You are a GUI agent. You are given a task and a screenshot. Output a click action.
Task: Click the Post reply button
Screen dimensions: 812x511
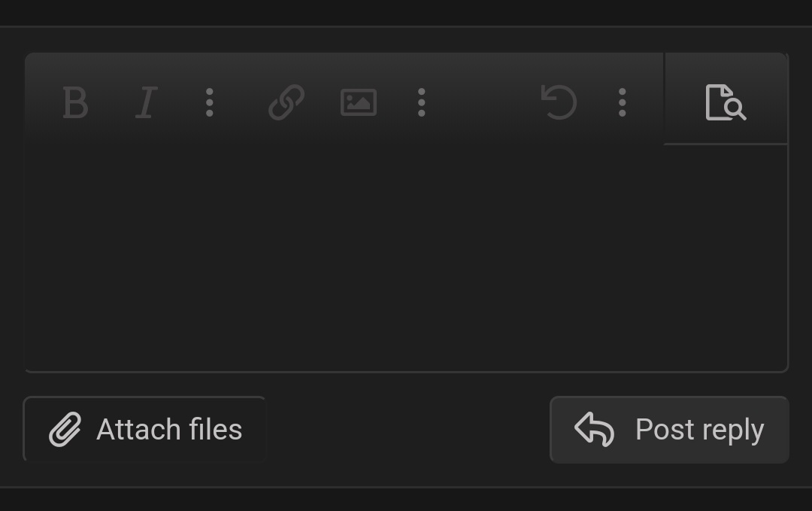click(x=669, y=430)
